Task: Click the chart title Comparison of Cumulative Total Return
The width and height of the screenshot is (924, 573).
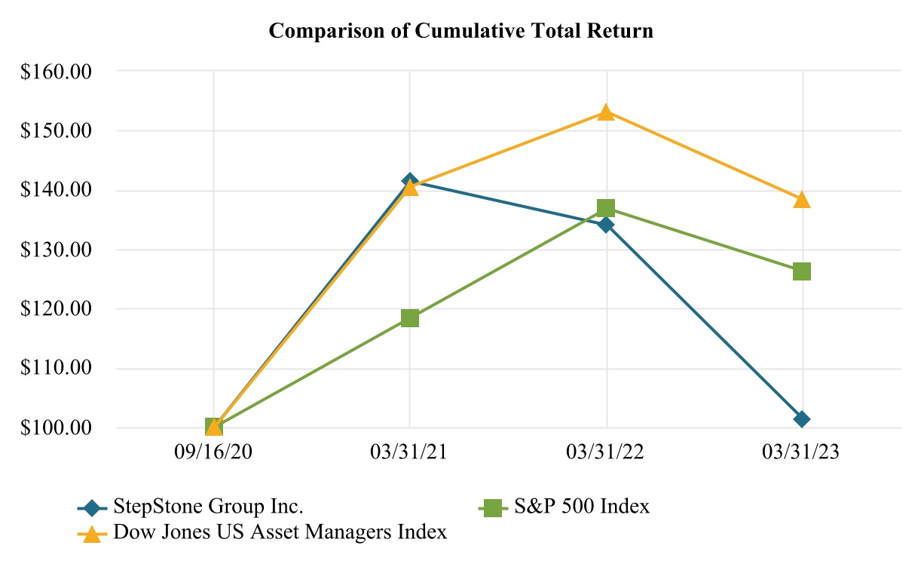Action: 460,31
